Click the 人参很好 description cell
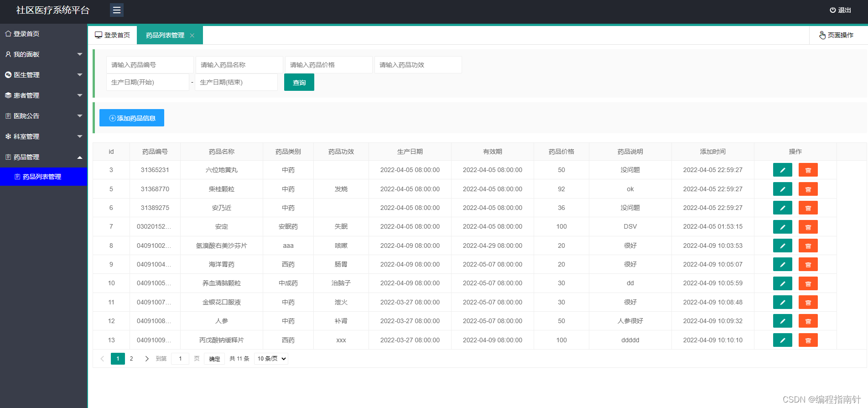 (x=630, y=321)
